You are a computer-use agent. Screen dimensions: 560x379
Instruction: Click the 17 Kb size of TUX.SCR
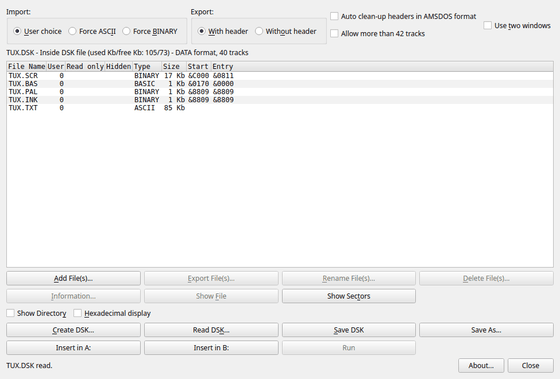(174, 76)
